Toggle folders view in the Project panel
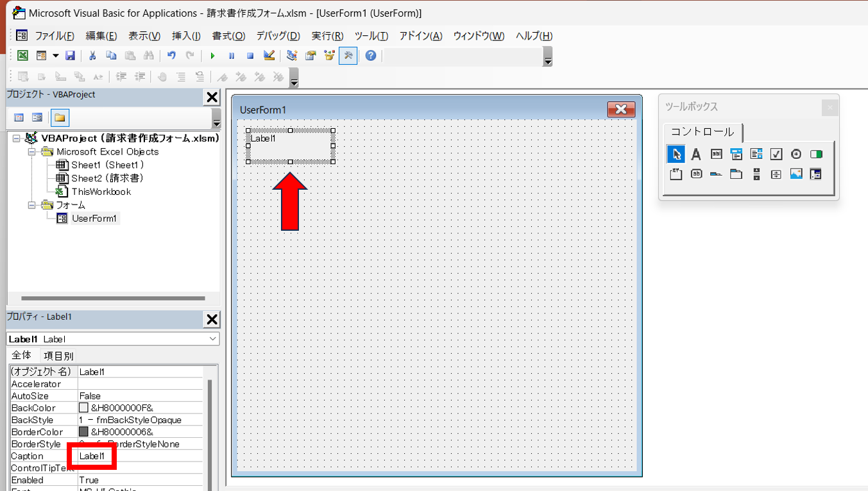This screenshot has height=491, width=868. click(60, 118)
